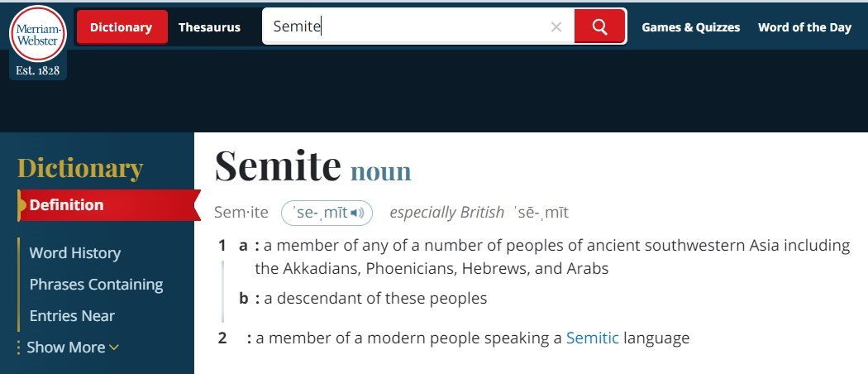868x374 pixels.
Task: Click the especially British pronunciation text
Action: pos(446,213)
